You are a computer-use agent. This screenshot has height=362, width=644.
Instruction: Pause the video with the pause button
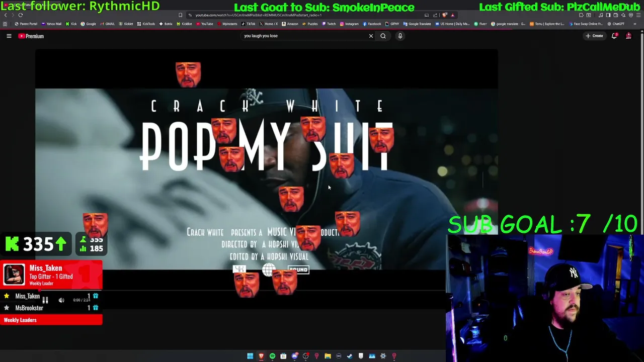[45, 300]
